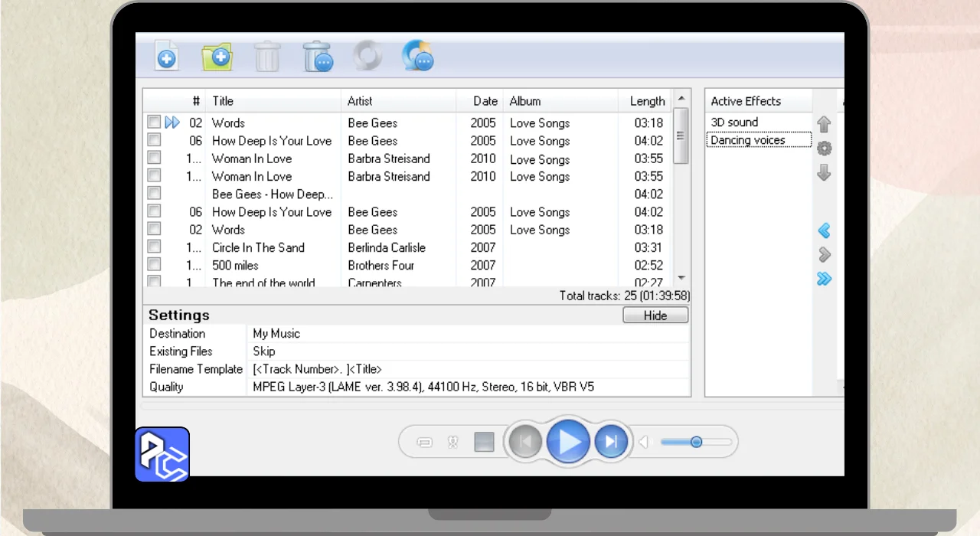Toggle checkbox for Bee Gees - How Deep row

tap(154, 194)
